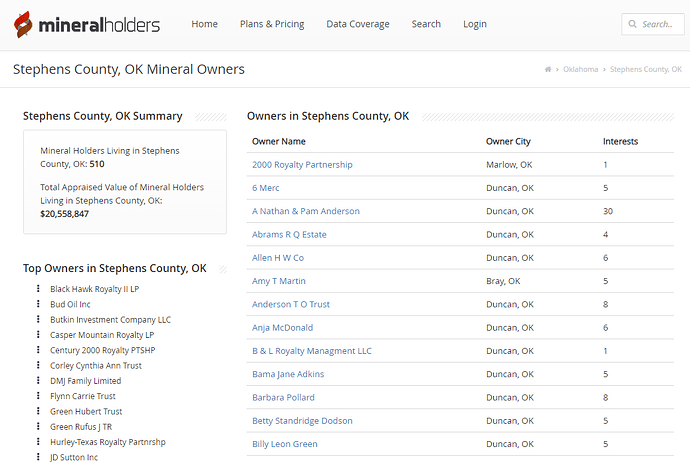Viewport: 690px width, 462px height.
Task: Open Allen H W Co link
Action: 278,258
